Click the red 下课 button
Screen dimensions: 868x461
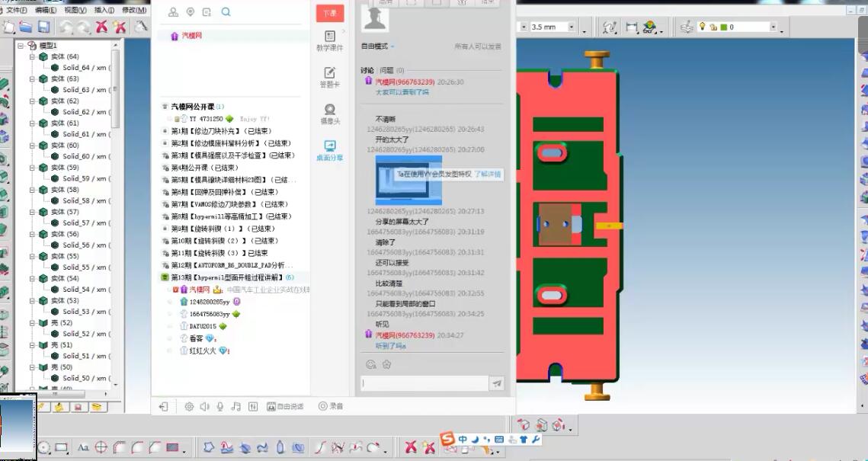click(x=329, y=13)
